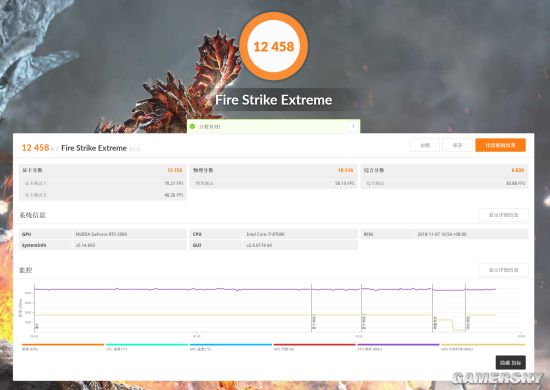Expand detailed info in the system information section
Viewport: 550px width, 390px height.
pos(504,215)
